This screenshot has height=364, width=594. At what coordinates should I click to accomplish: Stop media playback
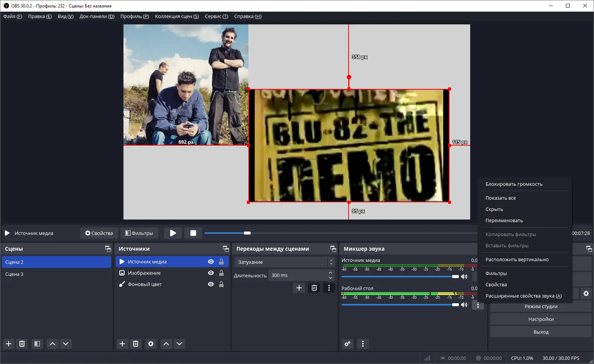[x=193, y=233]
